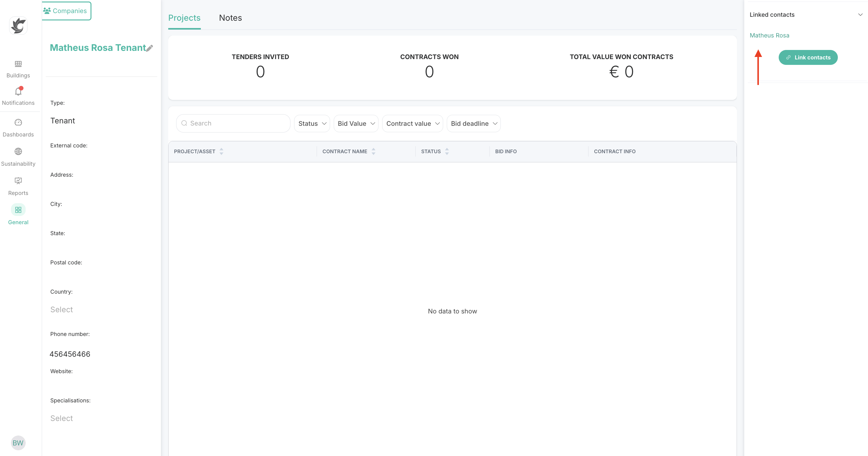Sort by Contract Name column arrows
Image resolution: width=868 pixels, height=456 pixels.
[373, 152]
